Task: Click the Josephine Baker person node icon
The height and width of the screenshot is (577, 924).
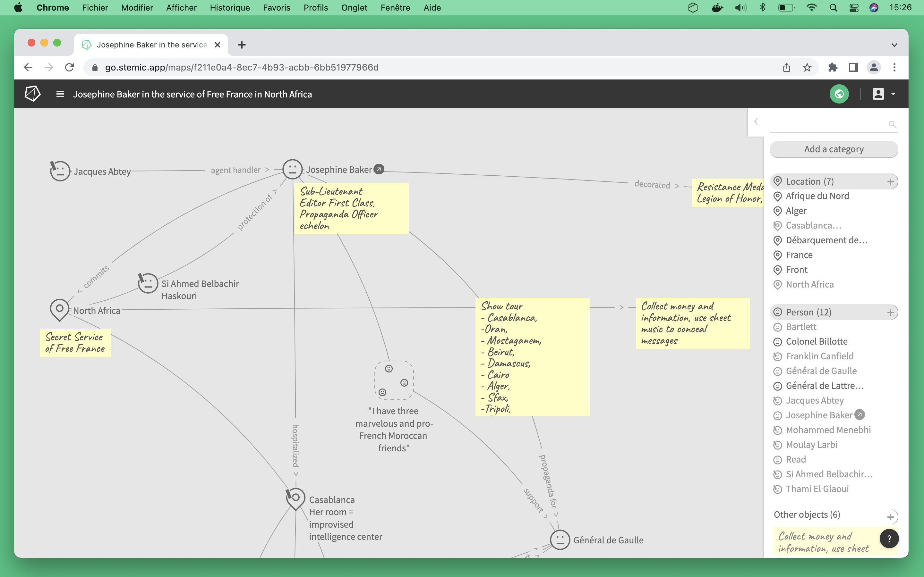Action: tap(293, 169)
